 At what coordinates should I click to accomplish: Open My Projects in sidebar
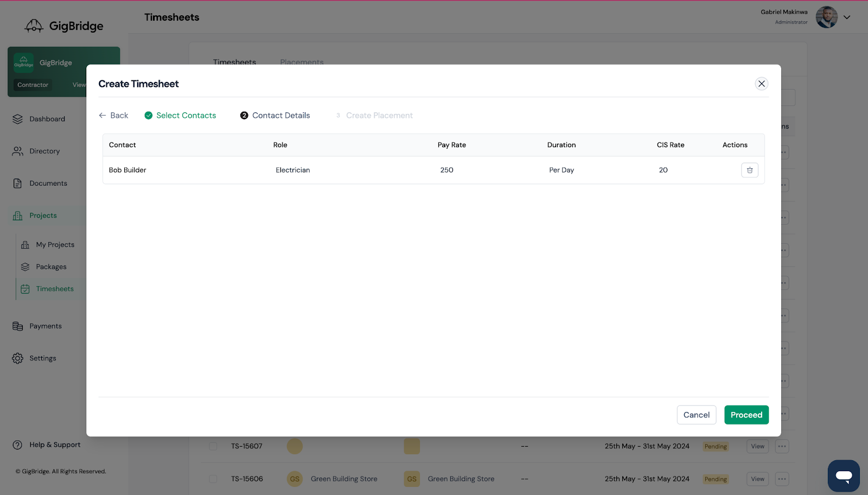55,245
